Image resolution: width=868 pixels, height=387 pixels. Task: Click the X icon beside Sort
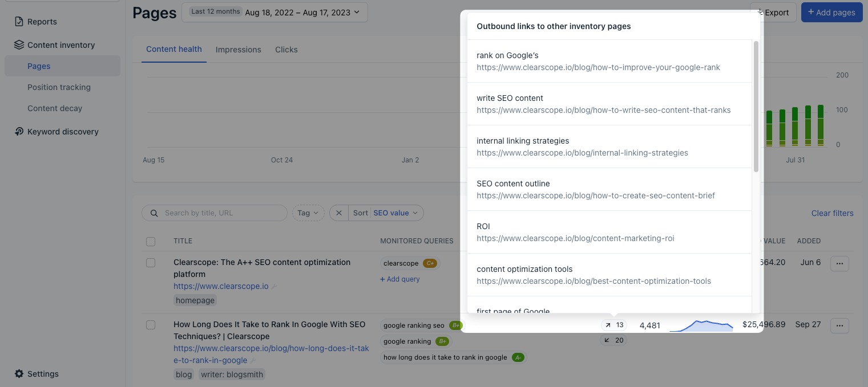[x=339, y=213]
